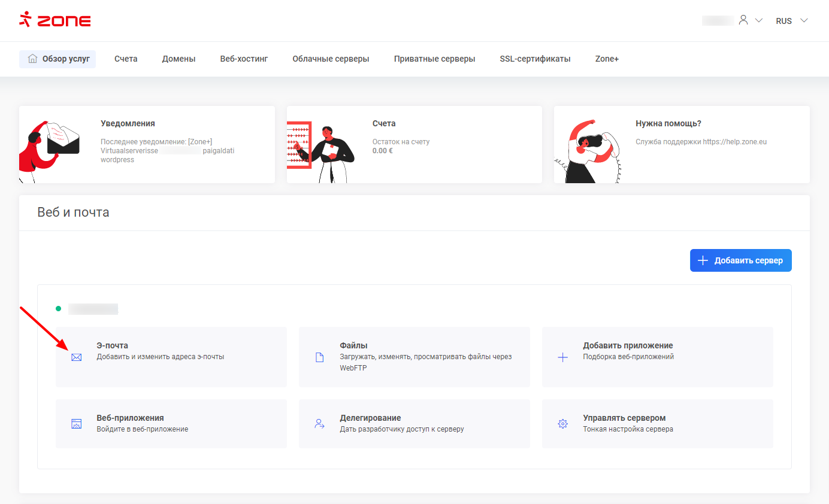Select Облачные серверы in navigation

[x=331, y=59]
